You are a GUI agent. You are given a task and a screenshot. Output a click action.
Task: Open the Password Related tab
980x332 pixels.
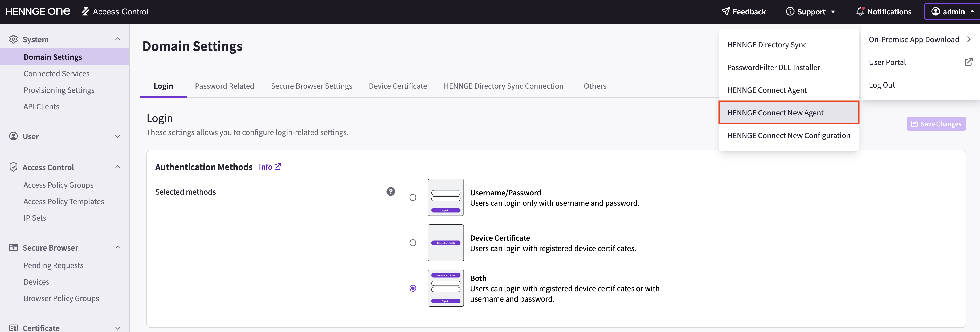224,86
